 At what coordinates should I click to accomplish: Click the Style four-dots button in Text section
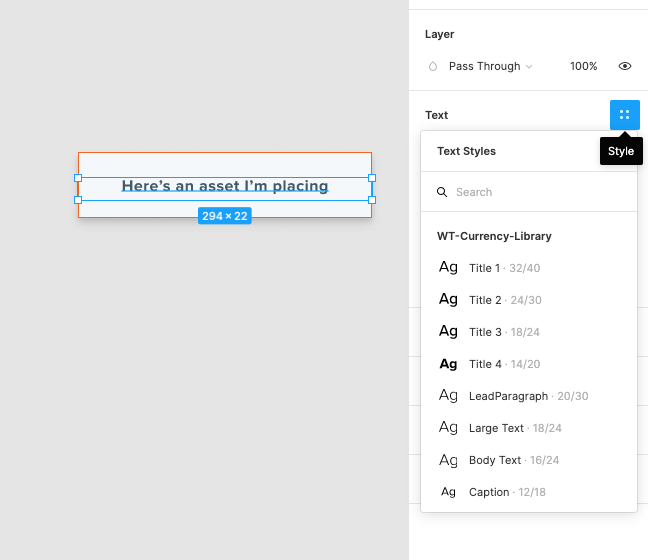[624, 114]
